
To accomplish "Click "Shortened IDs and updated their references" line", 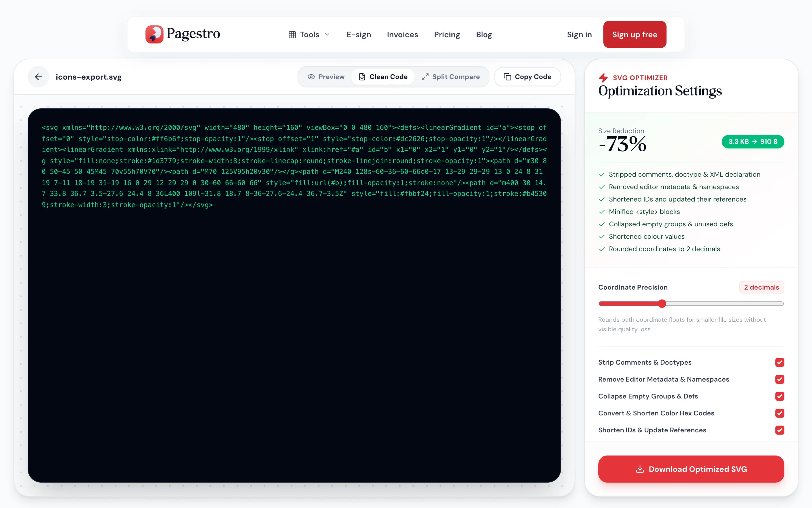I will [677, 199].
